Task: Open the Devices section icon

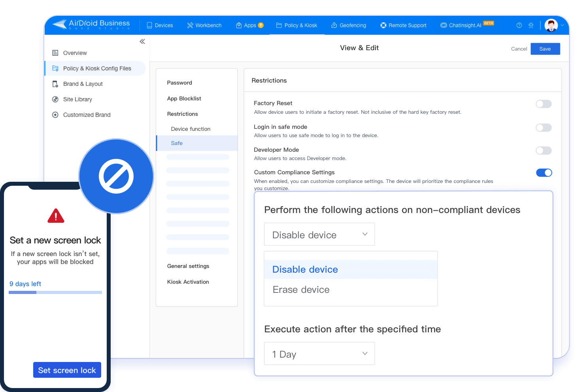Action: pyautogui.click(x=149, y=25)
